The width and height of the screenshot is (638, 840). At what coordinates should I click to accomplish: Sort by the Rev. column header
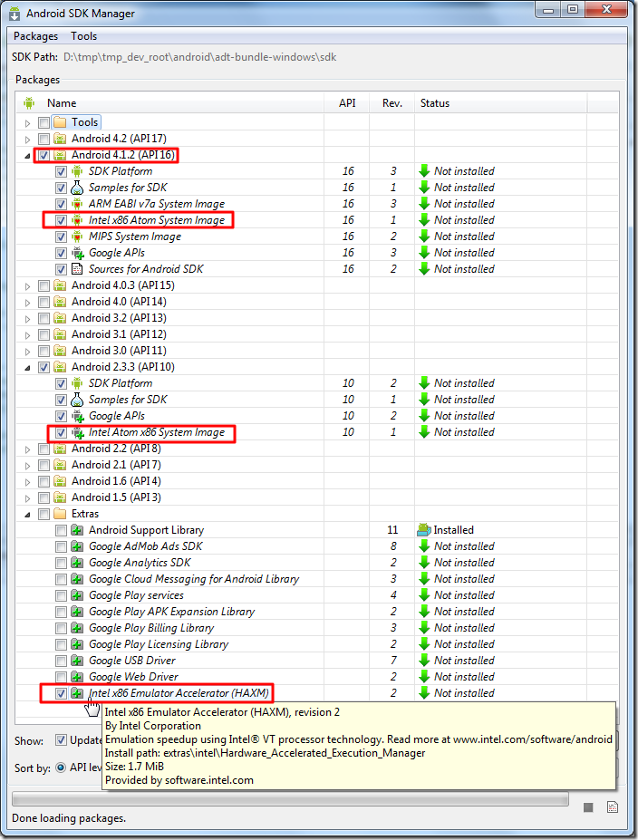(392, 103)
